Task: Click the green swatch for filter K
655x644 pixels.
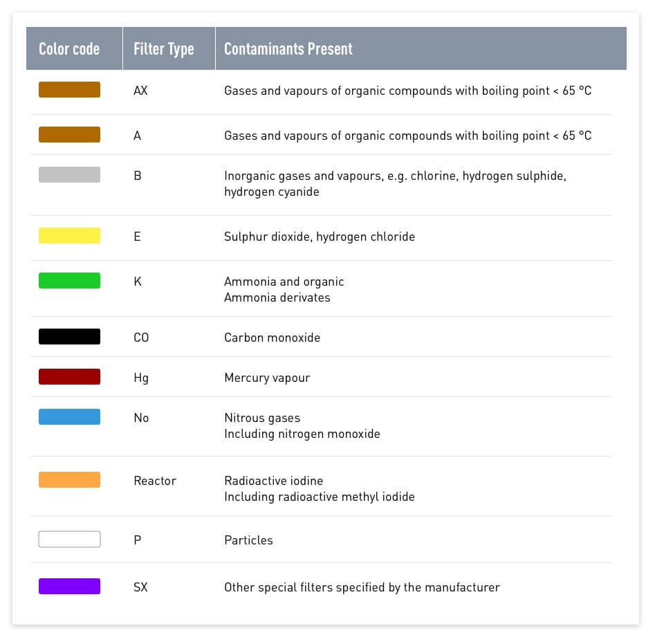Action: click(69, 281)
